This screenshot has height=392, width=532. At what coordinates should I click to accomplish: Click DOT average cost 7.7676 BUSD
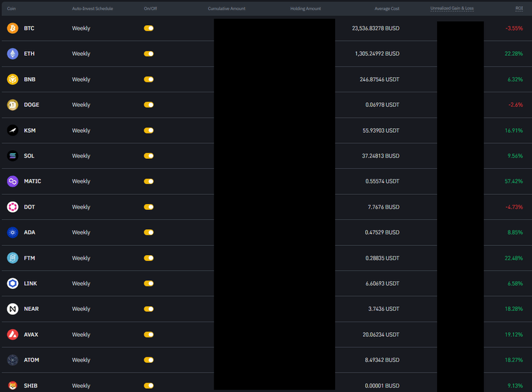click(384, 207)
